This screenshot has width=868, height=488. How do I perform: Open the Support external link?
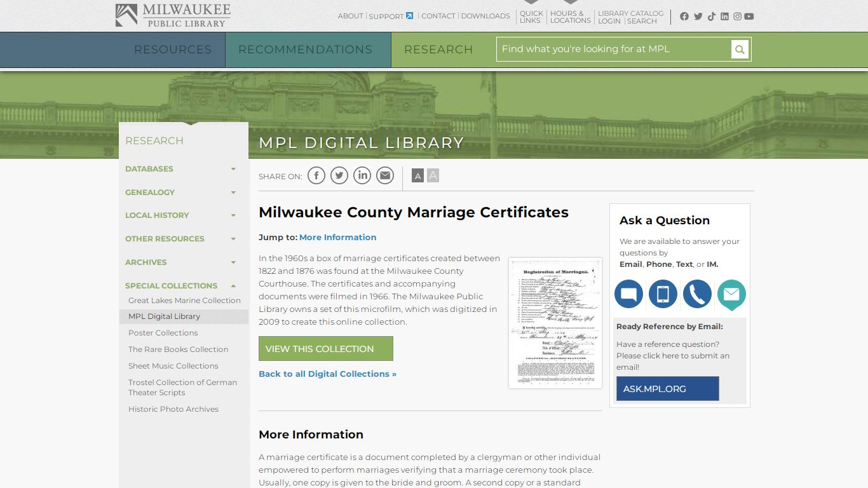[x=391, y=16]
